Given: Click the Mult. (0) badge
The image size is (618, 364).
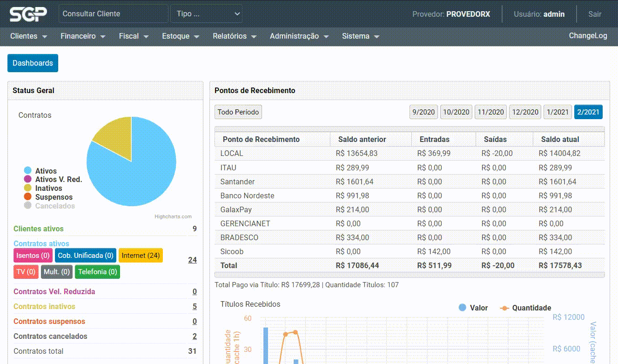Looking at the screenshot, I should [x=57, y=272].
